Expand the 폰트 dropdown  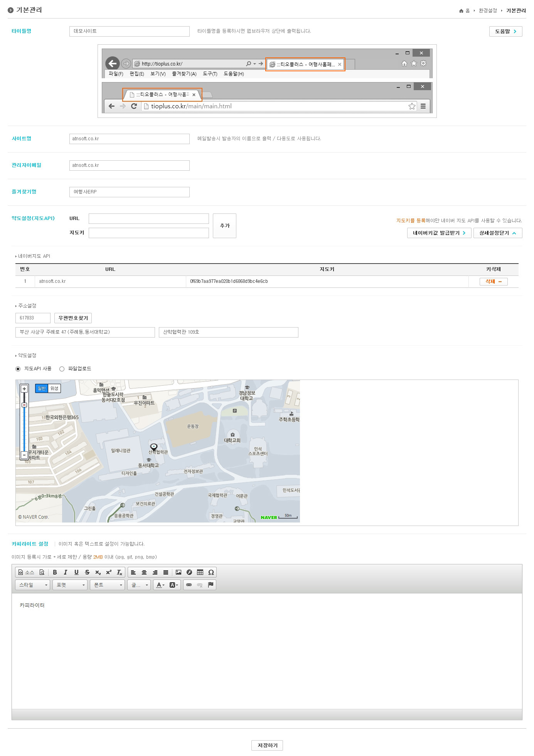tap(108, 585)
